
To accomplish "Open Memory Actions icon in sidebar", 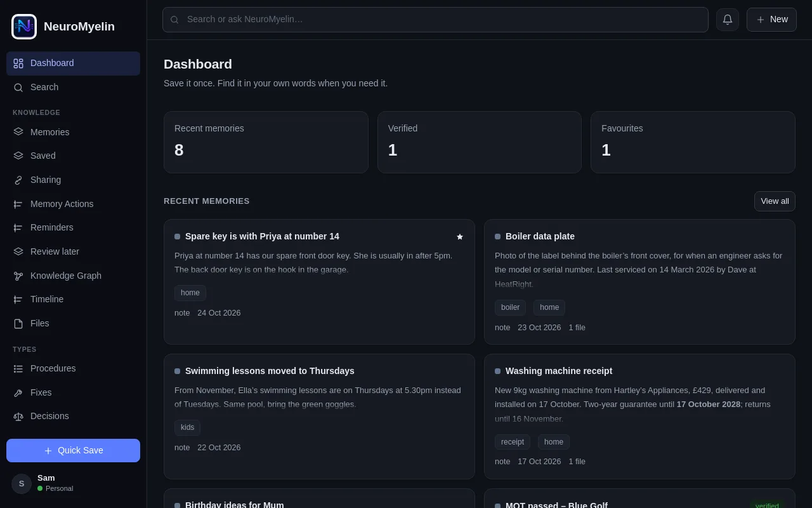I will (x=18, y=204).
